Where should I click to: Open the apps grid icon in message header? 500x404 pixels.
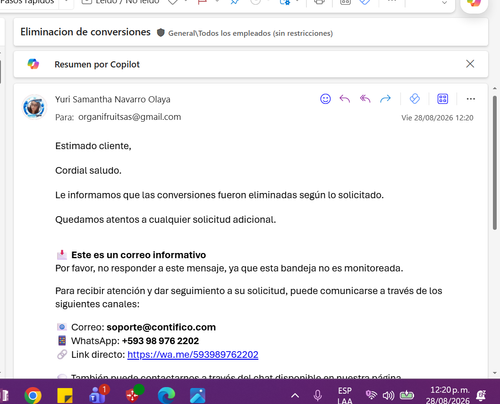pos(442,99)
